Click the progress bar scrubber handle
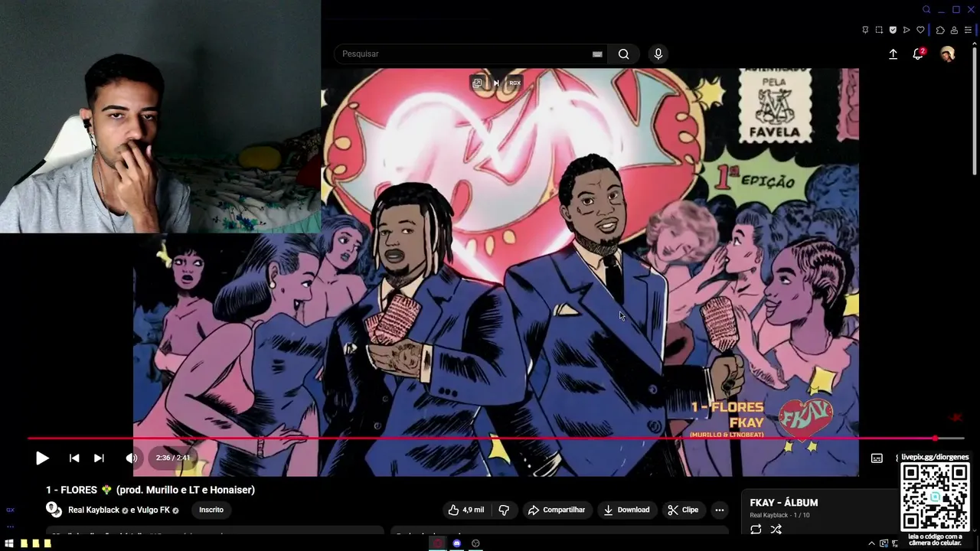980x551 pixels. [935, 439]
